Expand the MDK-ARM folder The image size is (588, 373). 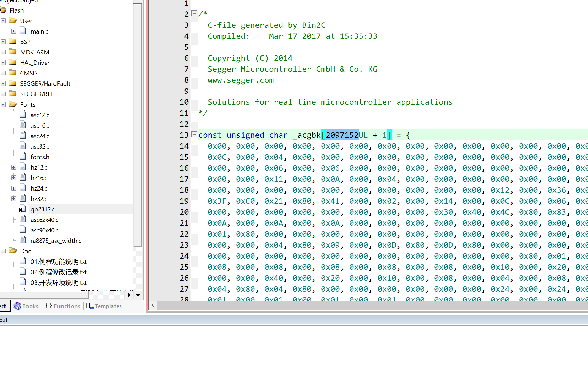(3, 52)
